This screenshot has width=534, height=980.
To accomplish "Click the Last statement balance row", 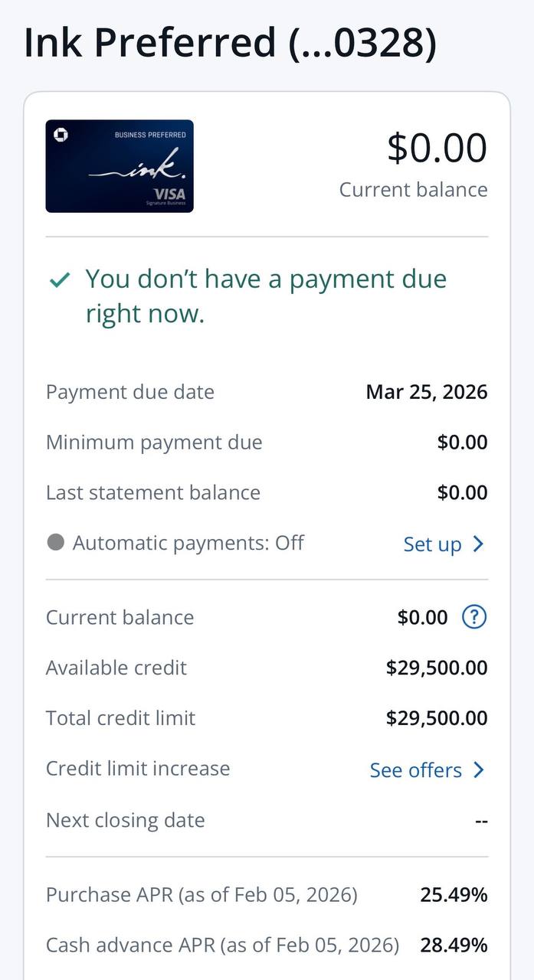I will pos(267,492).
